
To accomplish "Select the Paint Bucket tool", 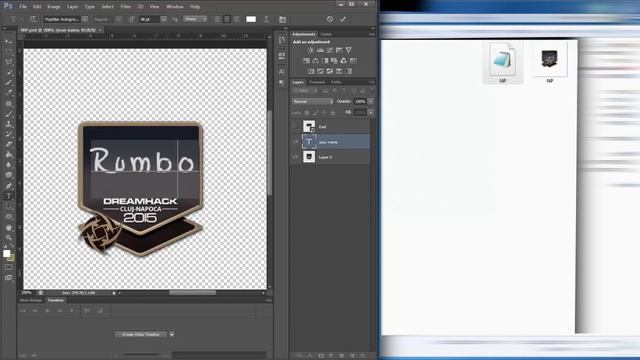I will tap(9, 155).
